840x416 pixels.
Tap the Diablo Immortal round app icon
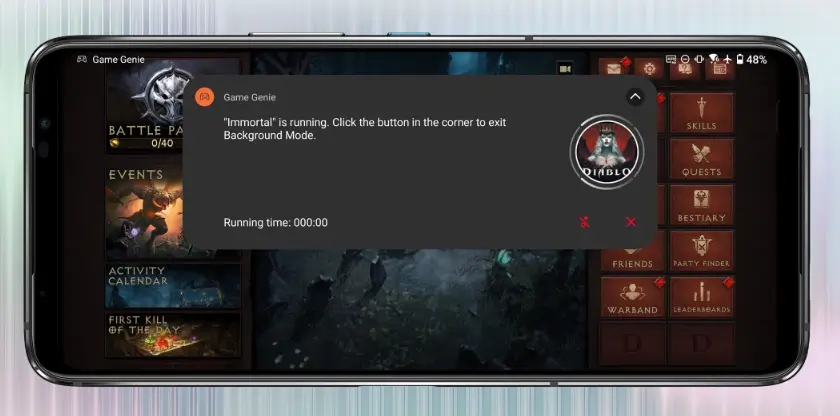coord(606,152)
